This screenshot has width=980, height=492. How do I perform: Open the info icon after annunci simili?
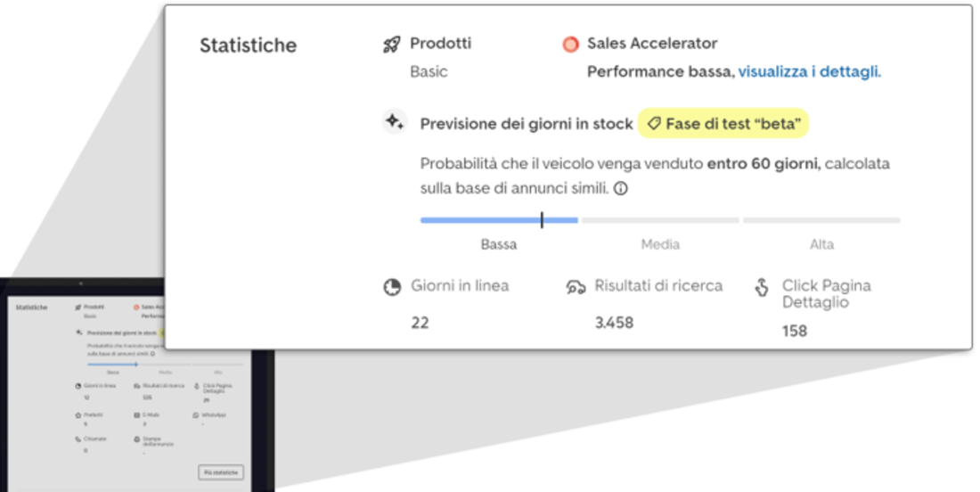click(x=621, y=188)
